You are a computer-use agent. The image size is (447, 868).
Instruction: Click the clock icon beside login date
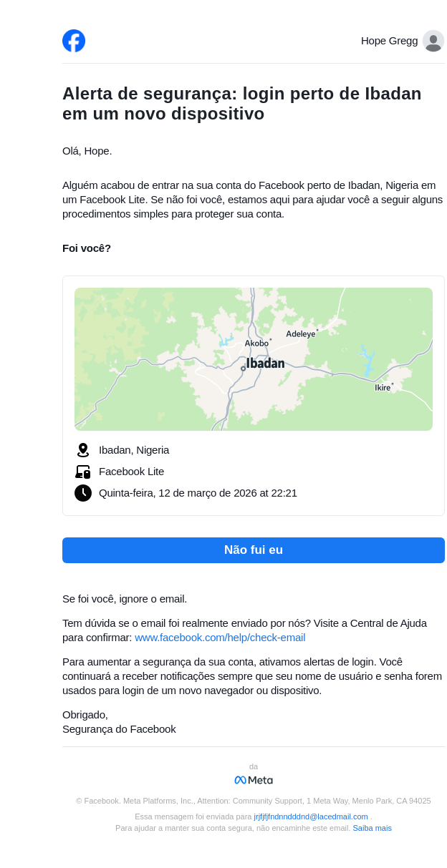click(83, 493)
